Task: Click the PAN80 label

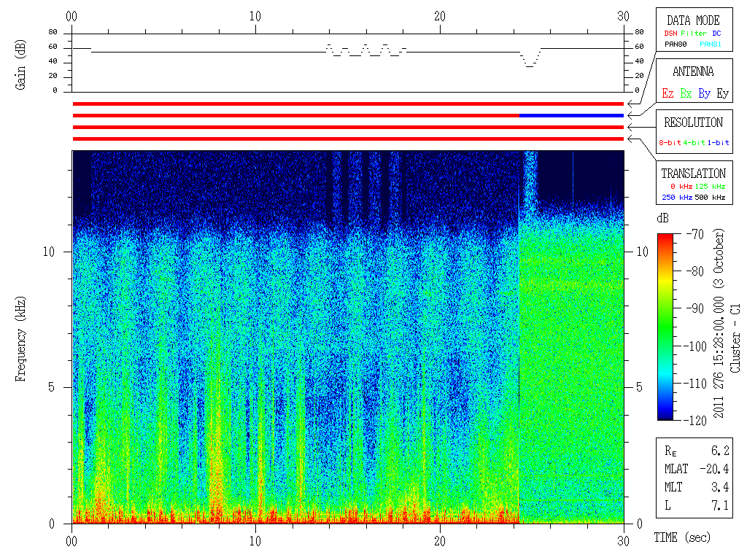Action: pyautogui.click(x=676, y=44)
